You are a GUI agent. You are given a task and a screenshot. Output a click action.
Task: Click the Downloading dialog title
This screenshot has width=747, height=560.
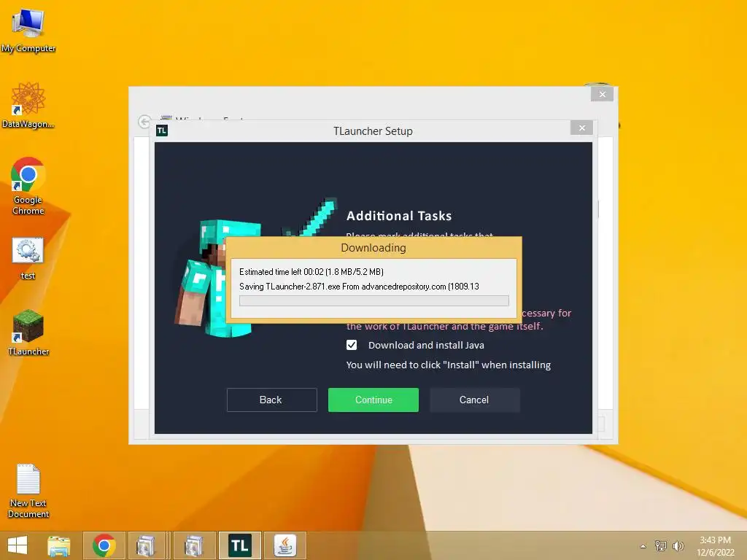tap(373, 248)
